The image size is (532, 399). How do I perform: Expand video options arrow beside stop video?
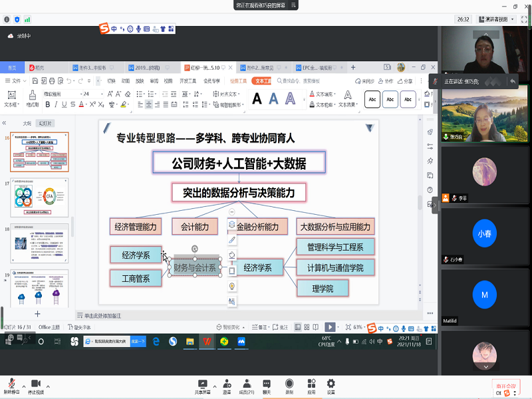point(48,384)
